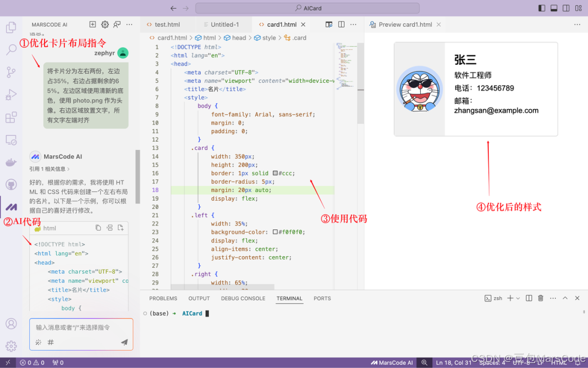The width and height of the screenshot is (588, 368).
Task: Click the html breadcrumb segment
Action: (x=205, y=38)
